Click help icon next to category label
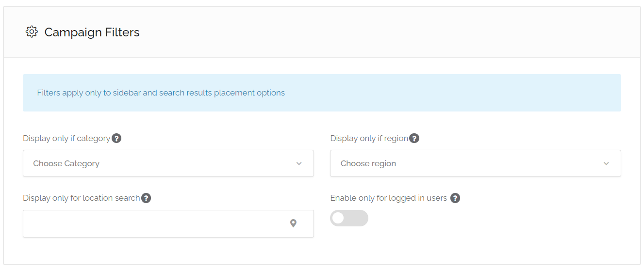 116,138
